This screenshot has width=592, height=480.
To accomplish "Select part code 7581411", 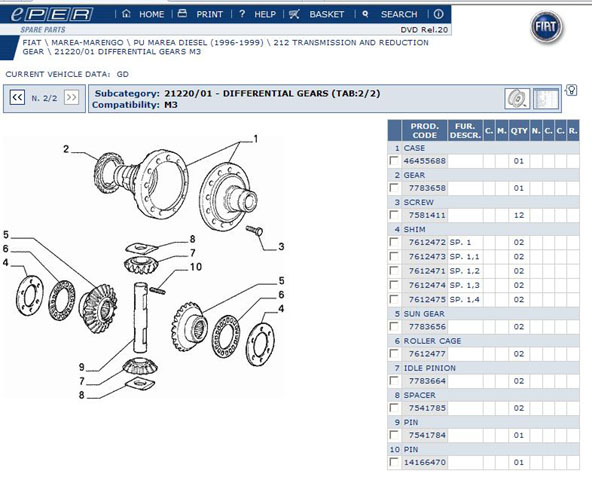I will (427, 215).
